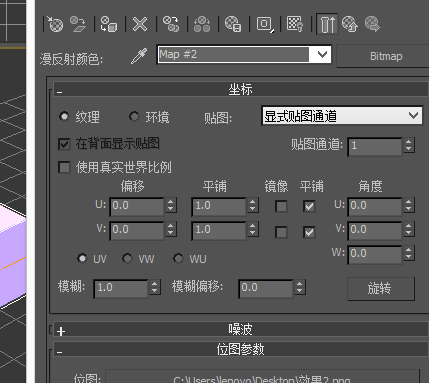Click the 模糊 value field
The width and height of the screenshot is (429, 383).
pyautogui.click(x=121, y=288)
